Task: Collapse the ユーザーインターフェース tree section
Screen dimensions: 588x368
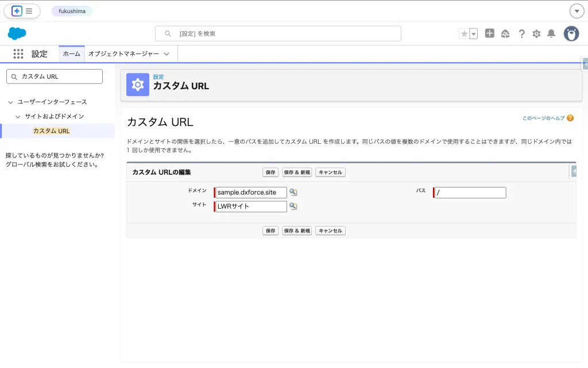Action: coord(10,102)
